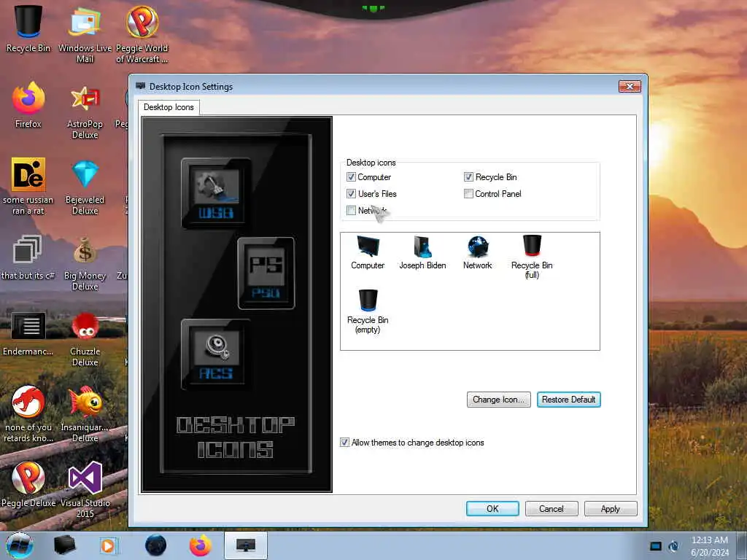Toggle Allow themes to change desktop icons
The height and width of the screenshot is (560, 747).
tap(344, 443)
